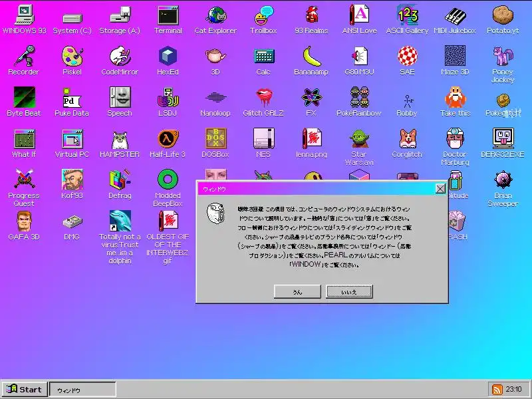
Task: Open the LSDJ icon
Action: [168, 97]
